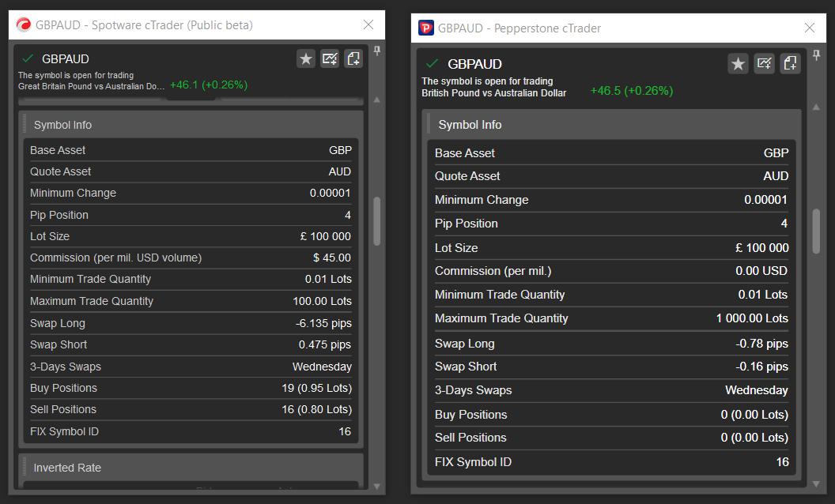The image size is (835, 504).
Task: Select +46.5 (+0.26%) change value
Action: click(x=632, y=91)
